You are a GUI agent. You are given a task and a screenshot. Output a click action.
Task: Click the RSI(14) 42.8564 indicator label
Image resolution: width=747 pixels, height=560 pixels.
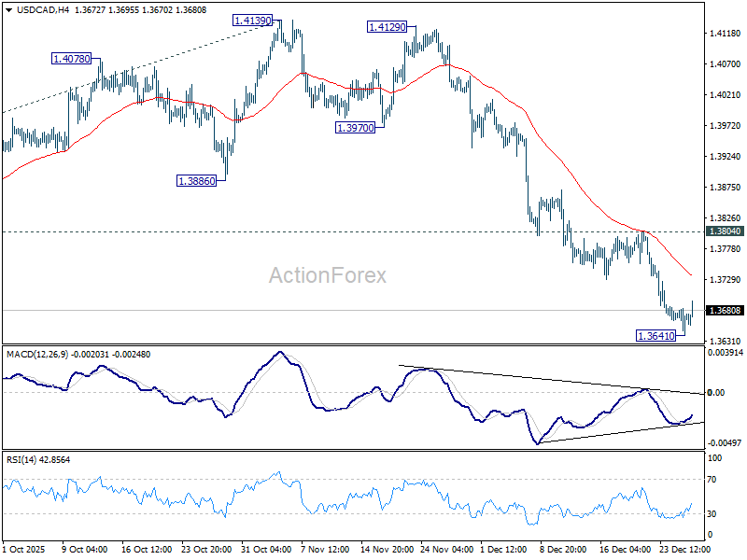(38, 460)
